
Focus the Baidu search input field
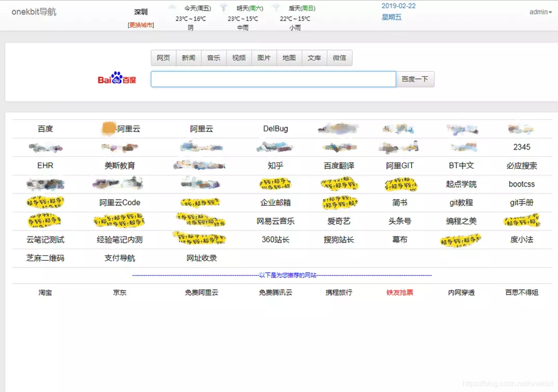click(x=273, y=79)
